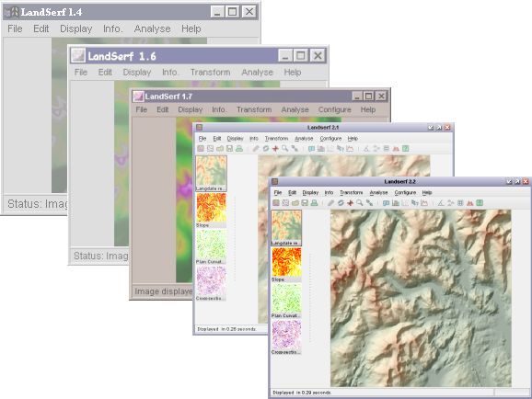Click the green help book icon in Landserf 2.2

point(480,203)
